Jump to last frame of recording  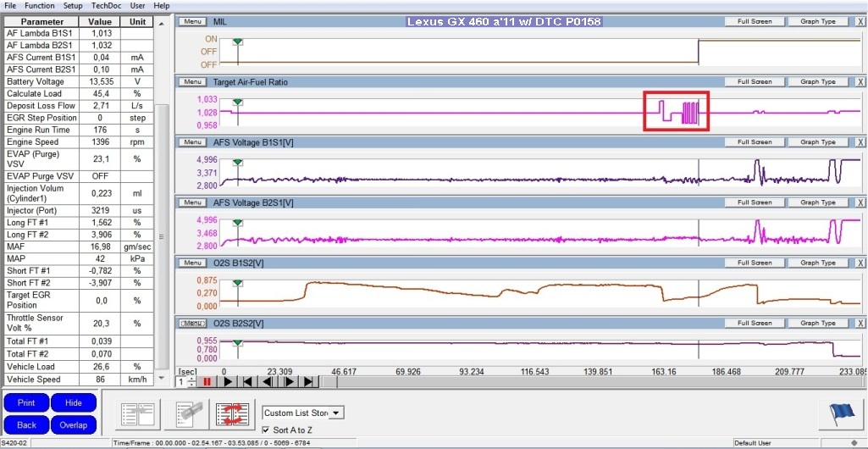(309, 382)
